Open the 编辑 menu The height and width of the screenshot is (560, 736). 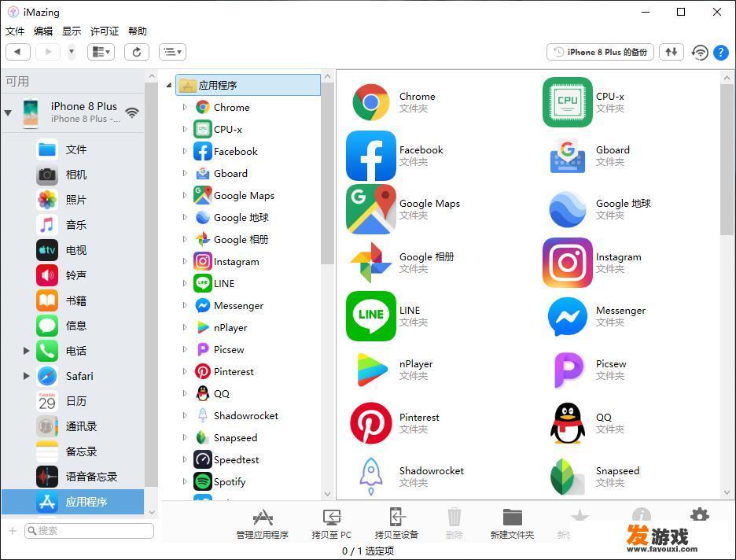click(x=43, y=31)
